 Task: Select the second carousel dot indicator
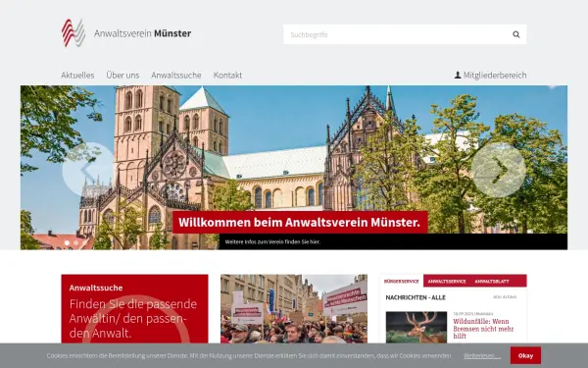(x=76, y=243)
